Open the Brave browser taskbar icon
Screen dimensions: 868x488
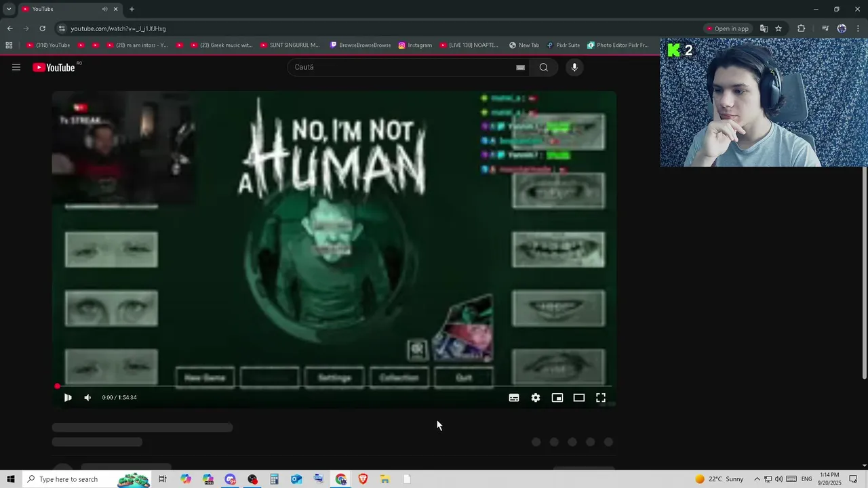click(x=363, y=479)
